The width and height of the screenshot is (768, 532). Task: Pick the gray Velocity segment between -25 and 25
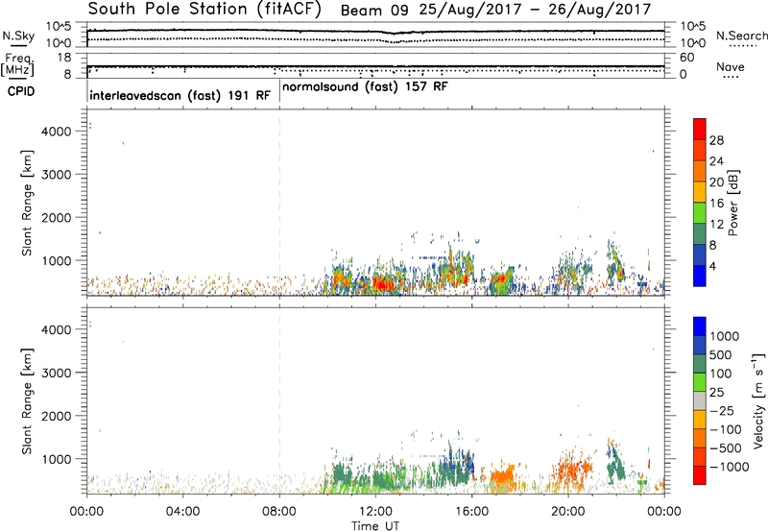click(x=700, y=400)
